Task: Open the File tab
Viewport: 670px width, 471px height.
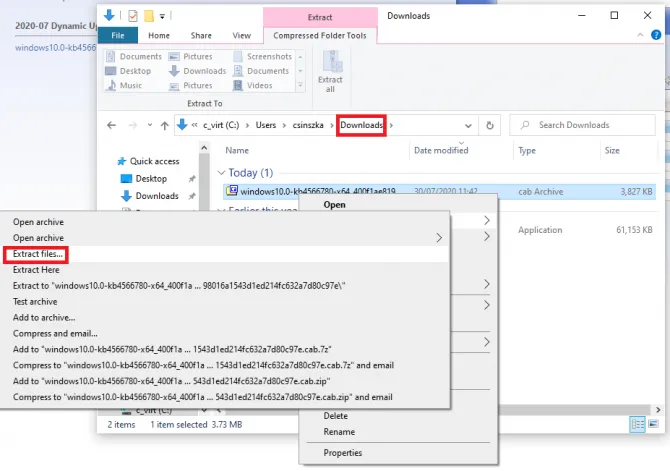Action: [117, 35]
